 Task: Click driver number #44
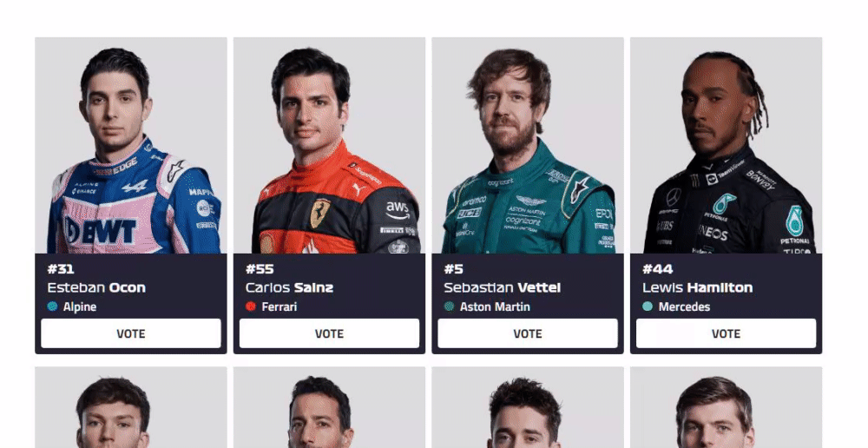point(658,269)
